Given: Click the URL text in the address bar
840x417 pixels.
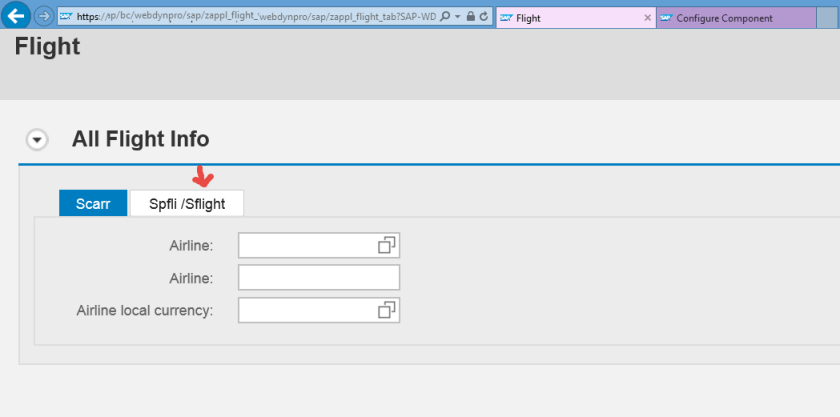Looking at the screenshot, I should tap(257, 17).
